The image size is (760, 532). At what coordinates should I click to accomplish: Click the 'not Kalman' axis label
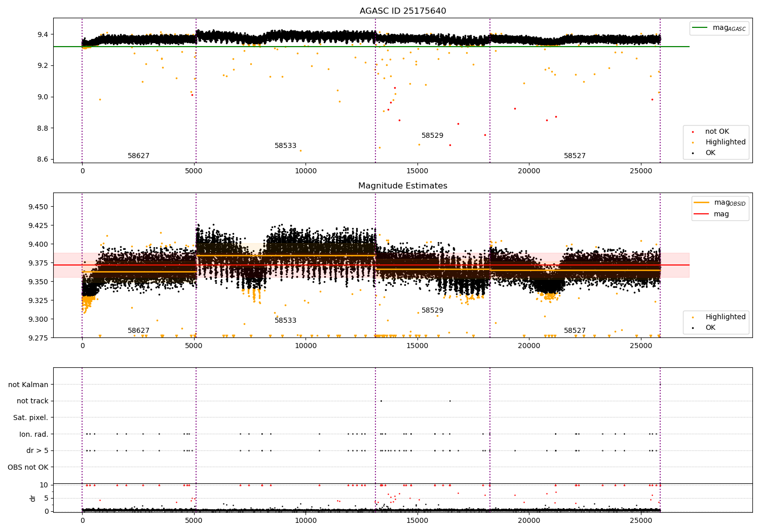tap(28, 385)
